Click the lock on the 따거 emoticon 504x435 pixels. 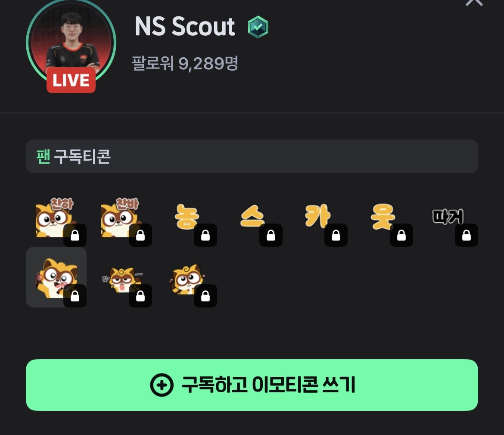[467, 235]
